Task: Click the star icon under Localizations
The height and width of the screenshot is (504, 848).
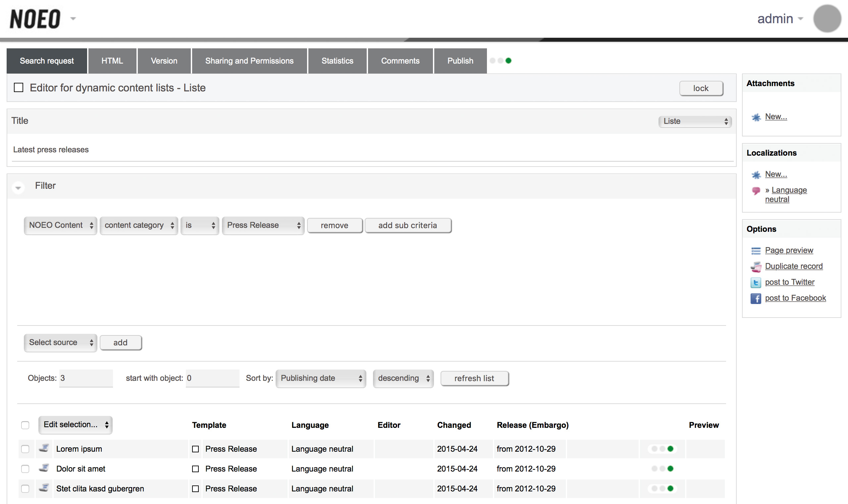Action: coord(756,175)
